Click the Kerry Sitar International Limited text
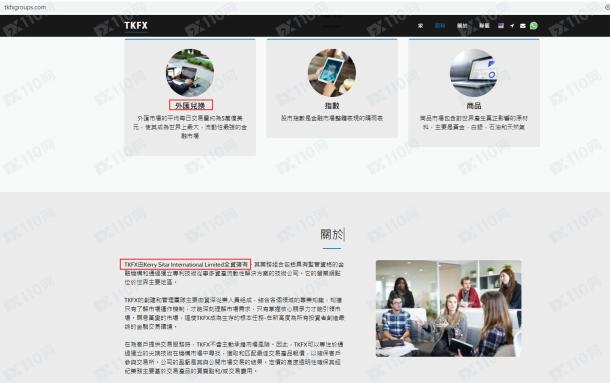 click(184, 264)
